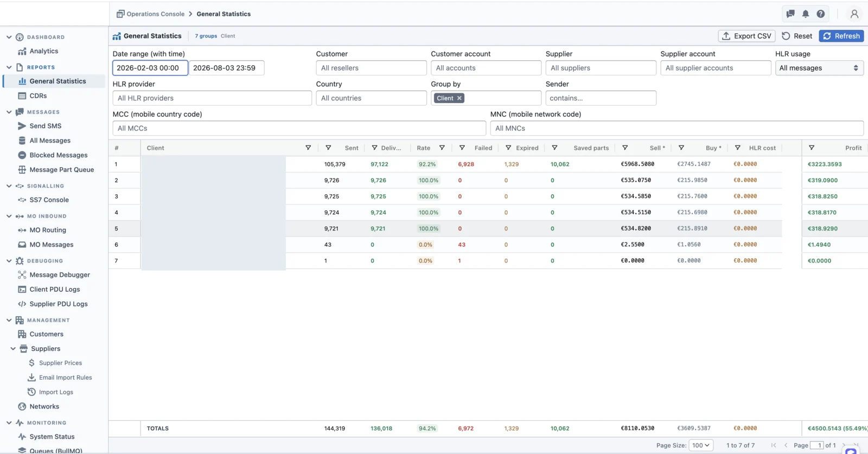
Task: Click the filter icon next to Expired column
Action: coord(508,148)
